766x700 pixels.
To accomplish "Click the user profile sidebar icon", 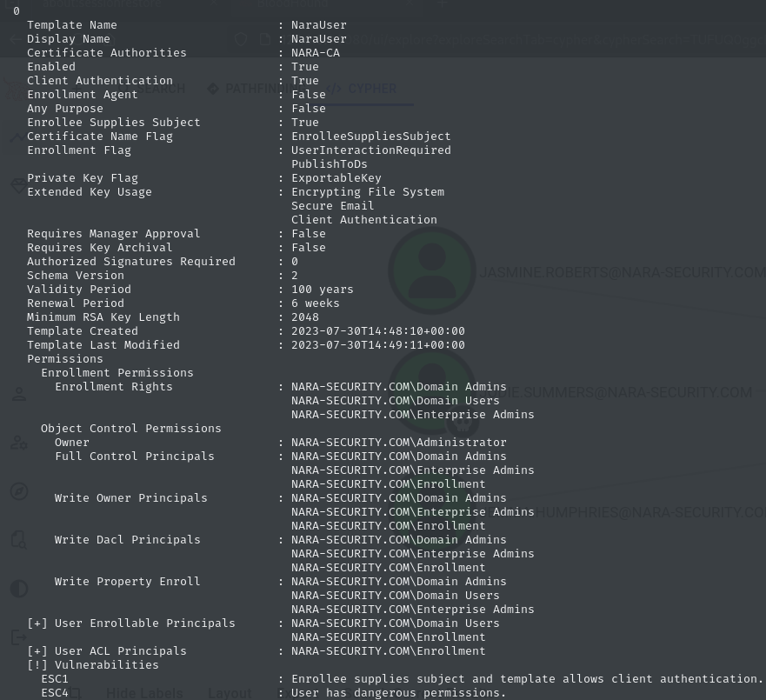I will [x=18, y=394].
